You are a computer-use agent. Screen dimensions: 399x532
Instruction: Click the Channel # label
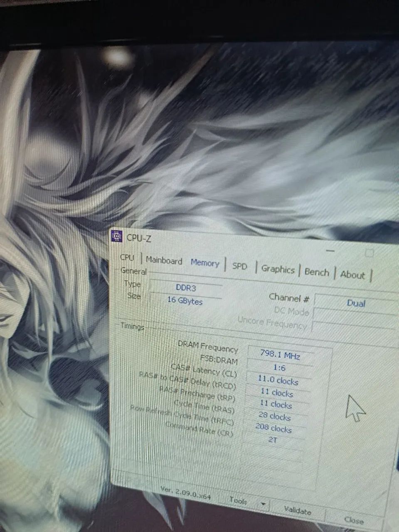(289, 298)
